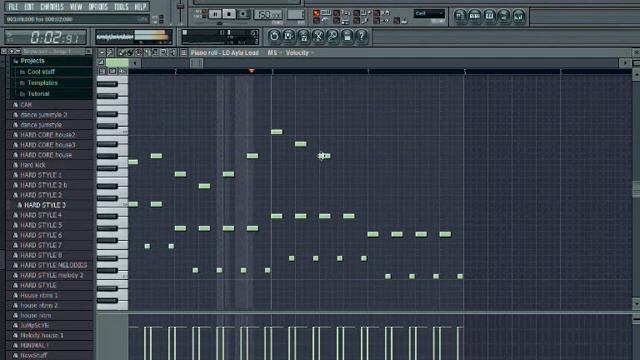The width and height of the screenshot is (640, 360).
Task: Toggle pattern/song mode switch
Action: (204, 13)
